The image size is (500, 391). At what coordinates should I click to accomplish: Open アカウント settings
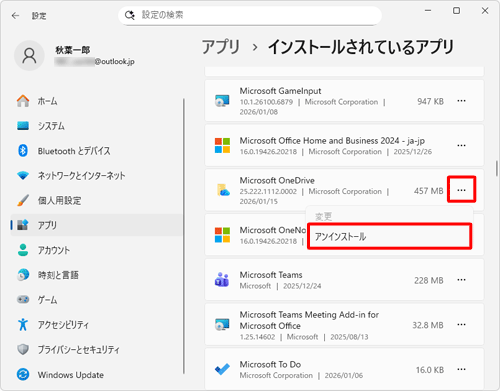[97, 250]
